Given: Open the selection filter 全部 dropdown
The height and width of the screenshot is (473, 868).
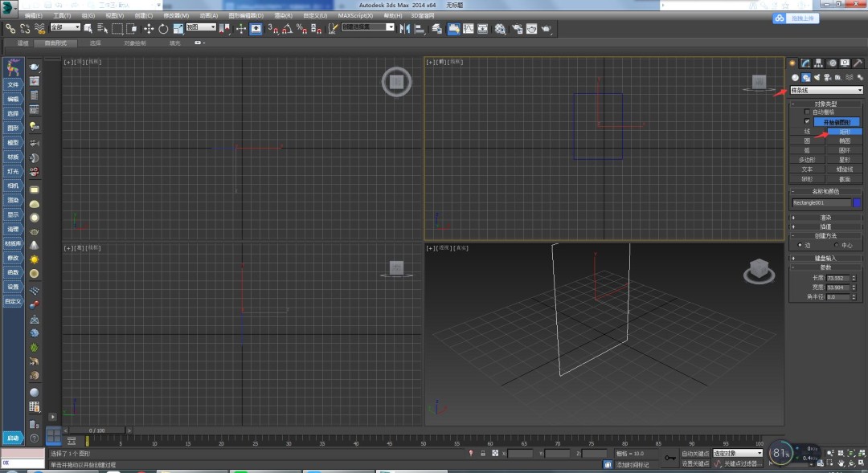Looking at the screenshot, I should coord(66,27).
